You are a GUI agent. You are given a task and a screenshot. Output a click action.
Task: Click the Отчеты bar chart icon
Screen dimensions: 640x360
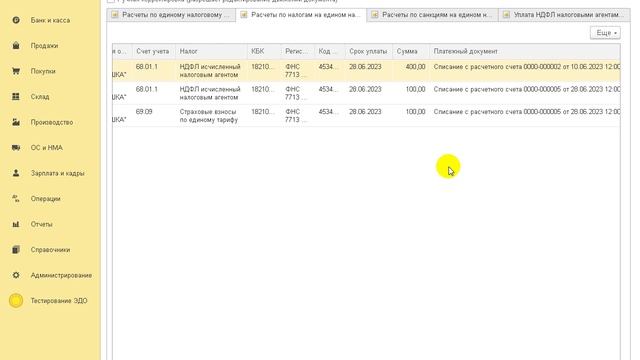tap(16, 224)
